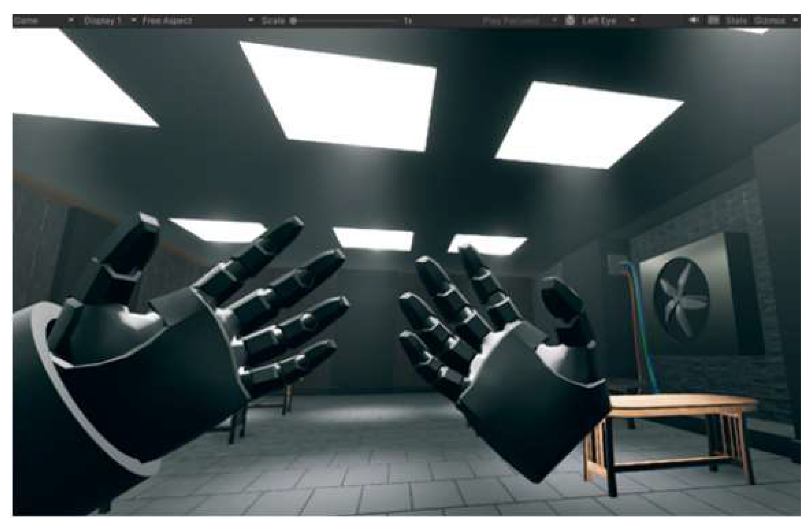Expand the Gizmos dropdown arrow
This screenshot has height=527, width=812.
[795, 20]
